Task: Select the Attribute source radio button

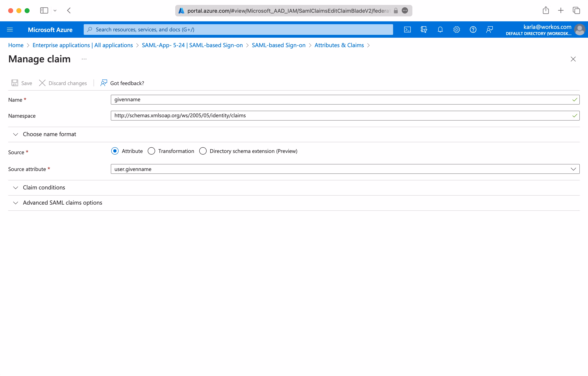Action: point(115,151)
